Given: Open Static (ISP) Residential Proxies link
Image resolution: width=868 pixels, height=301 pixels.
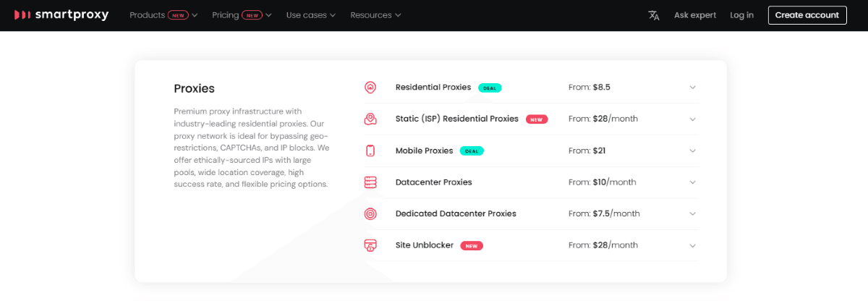Looking at the screenshot, I should [x=457, y=119].
